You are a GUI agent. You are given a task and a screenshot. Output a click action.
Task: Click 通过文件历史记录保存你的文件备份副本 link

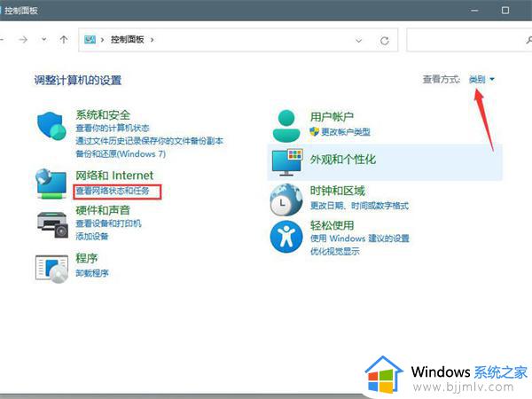150,141
